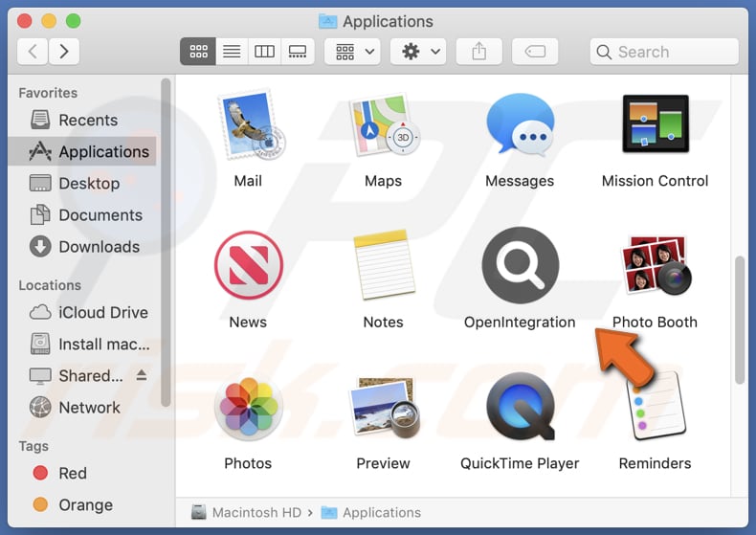Eject the Shared volume

coord(142,374)
